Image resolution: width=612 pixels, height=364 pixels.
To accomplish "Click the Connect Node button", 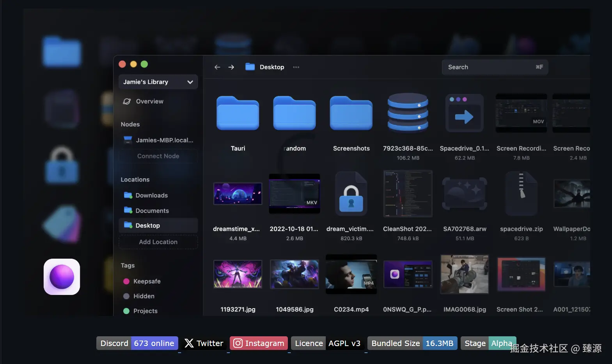I will [158, 156].
